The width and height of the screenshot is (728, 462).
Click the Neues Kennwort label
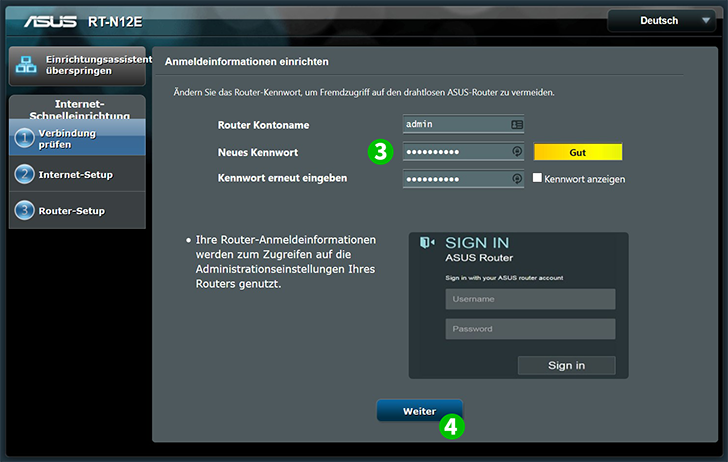pyautogui.click(x=258, y=152)
